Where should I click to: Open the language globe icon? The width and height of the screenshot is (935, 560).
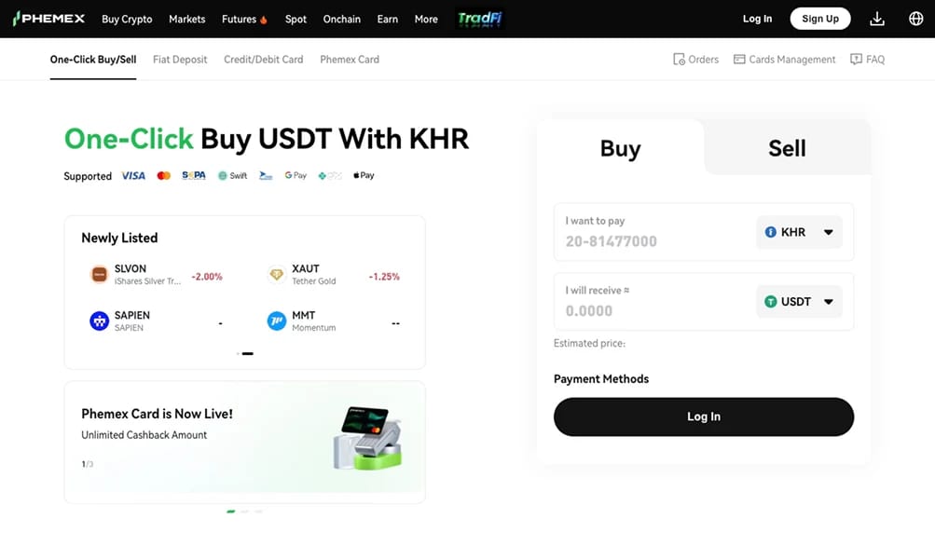point(916,19)
